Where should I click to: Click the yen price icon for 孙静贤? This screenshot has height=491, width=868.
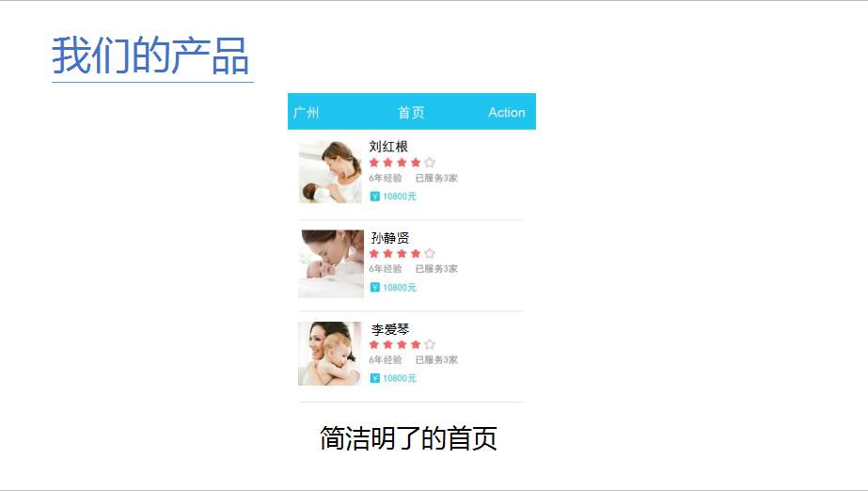pos(375,287)
